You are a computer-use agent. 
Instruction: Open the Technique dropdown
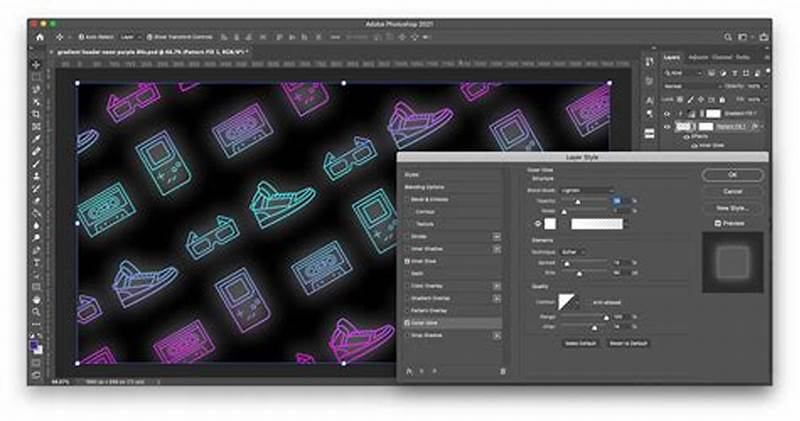click(573, 252)
